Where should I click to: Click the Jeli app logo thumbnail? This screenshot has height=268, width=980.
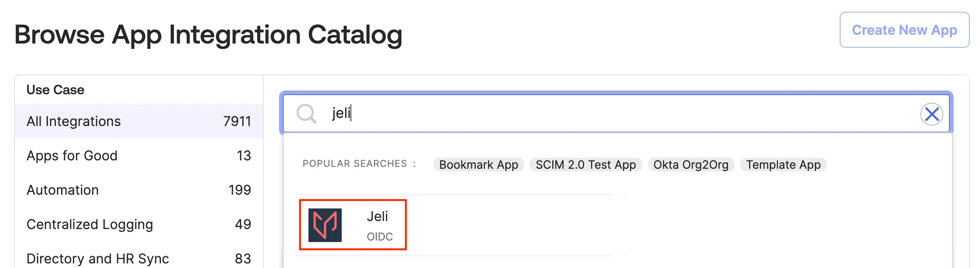point(325,225)
